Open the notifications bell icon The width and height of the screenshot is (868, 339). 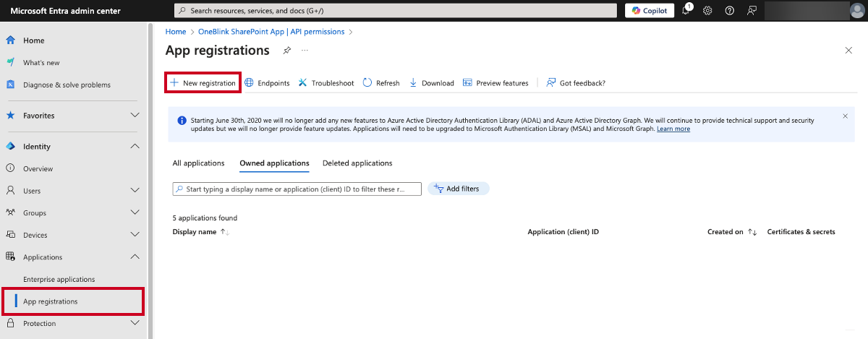[x=686, y=10]
